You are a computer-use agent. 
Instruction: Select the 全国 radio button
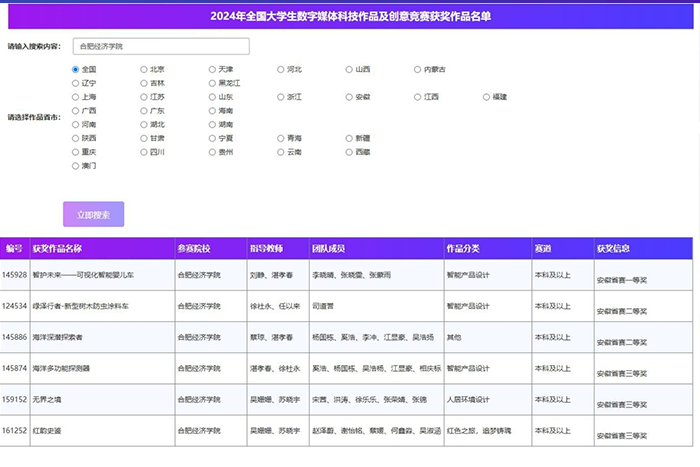click(x=76, y=70)
